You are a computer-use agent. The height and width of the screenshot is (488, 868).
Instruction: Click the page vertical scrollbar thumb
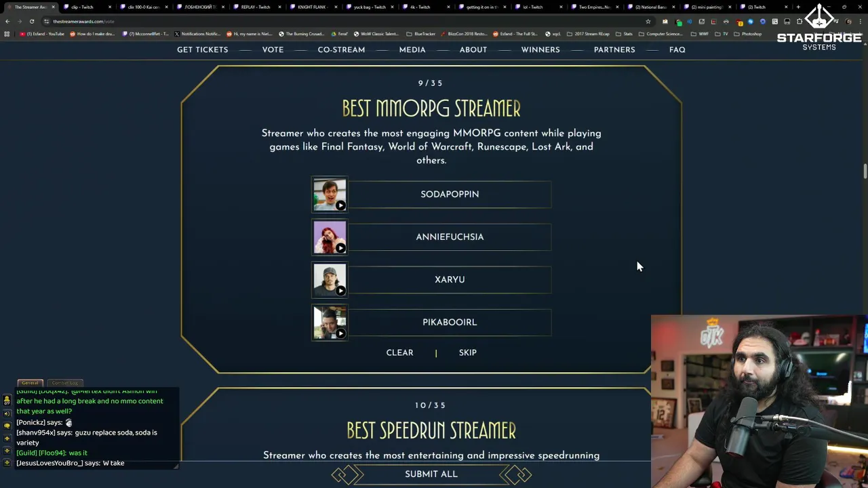[865, 171]
